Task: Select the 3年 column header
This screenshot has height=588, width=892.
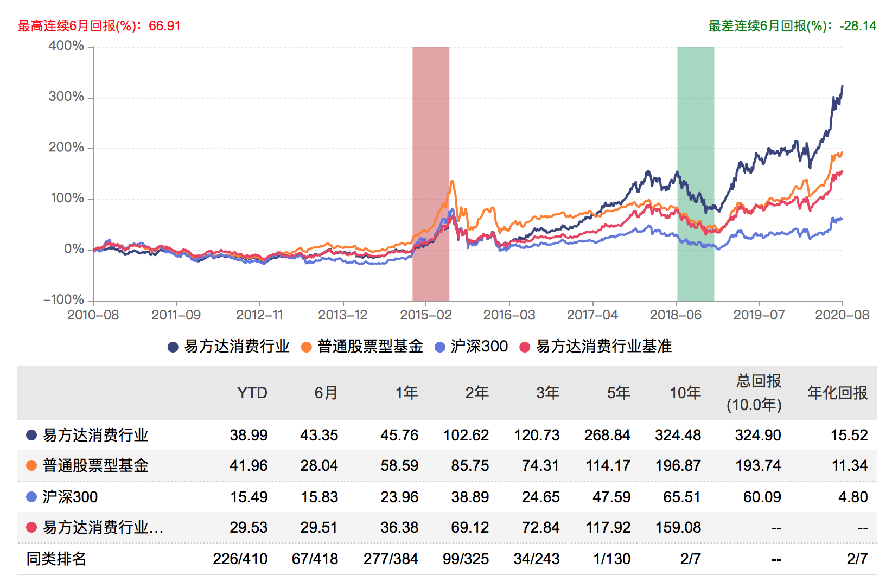Action: pyautogui.click(x=547, y=393)
